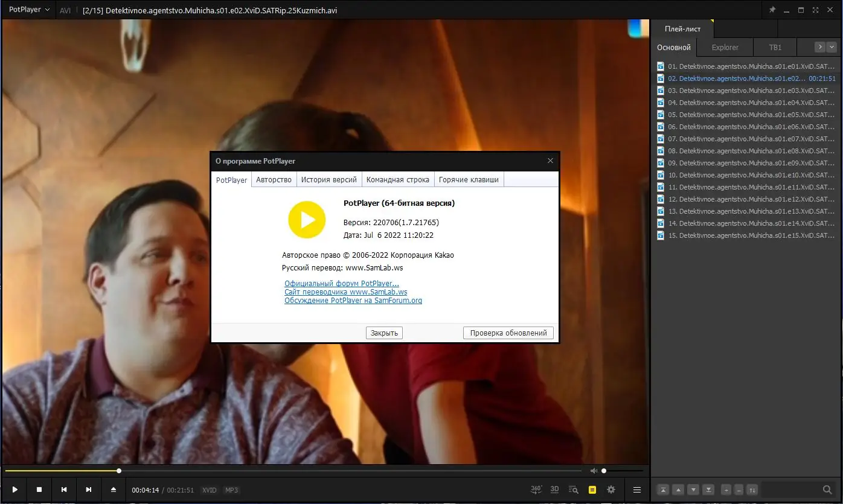
Task: Switch to the Плей-лист panel tab
Action: [682, 29]
